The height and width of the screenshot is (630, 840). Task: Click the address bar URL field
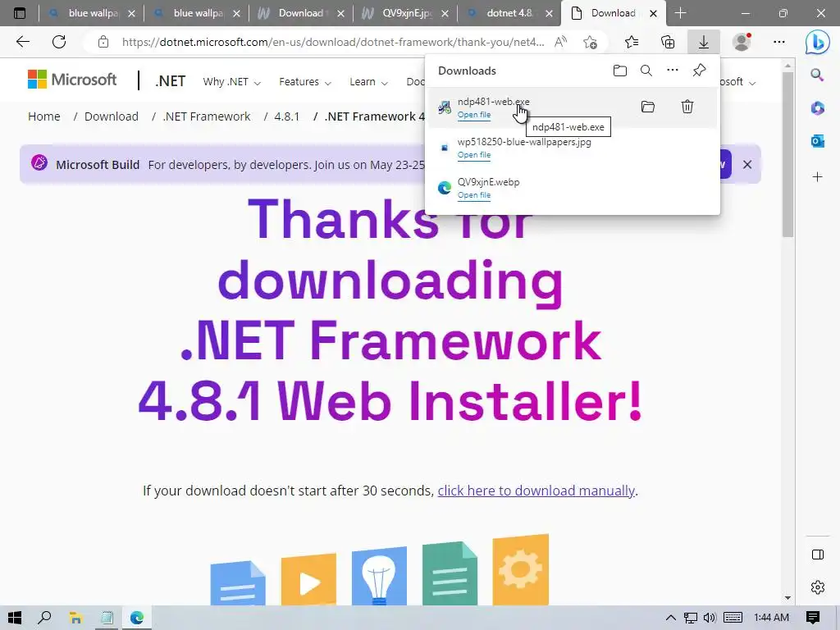333,42
